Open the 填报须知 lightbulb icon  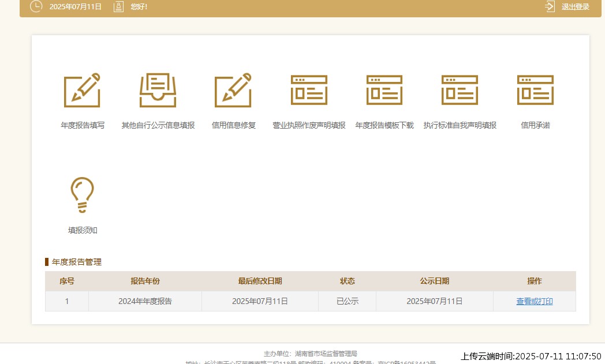[82, 195]
